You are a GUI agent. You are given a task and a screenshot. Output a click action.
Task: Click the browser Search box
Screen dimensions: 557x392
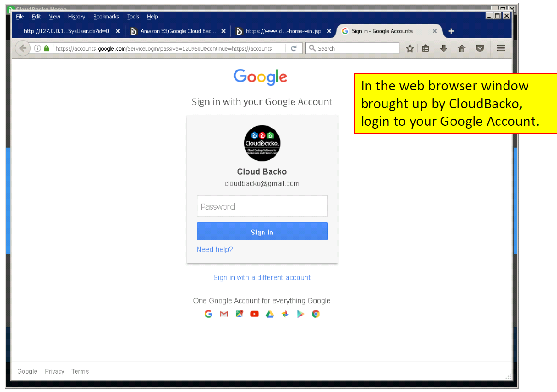352,48
